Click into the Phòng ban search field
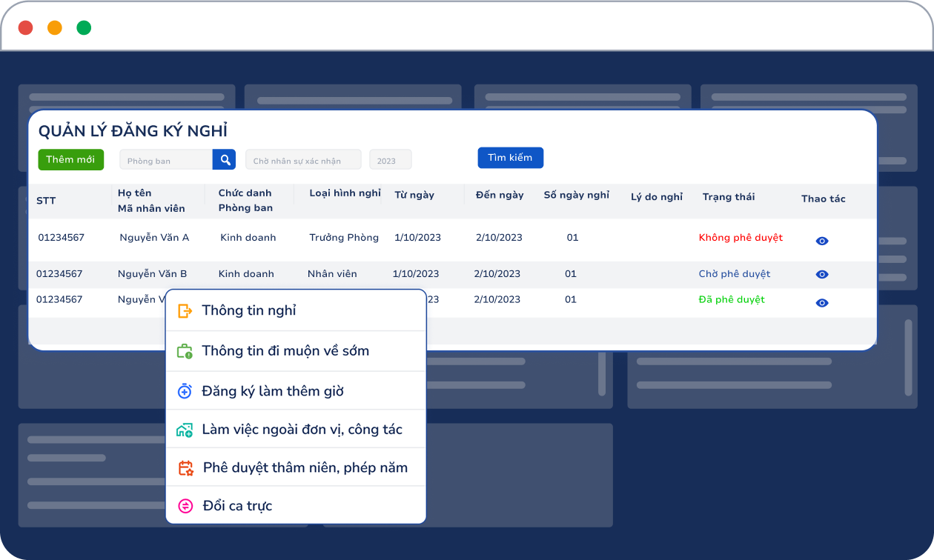 point(166,160)
